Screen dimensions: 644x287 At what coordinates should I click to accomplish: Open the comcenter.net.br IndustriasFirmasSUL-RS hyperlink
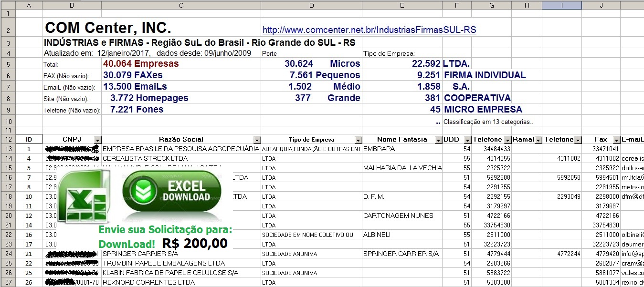369,30
